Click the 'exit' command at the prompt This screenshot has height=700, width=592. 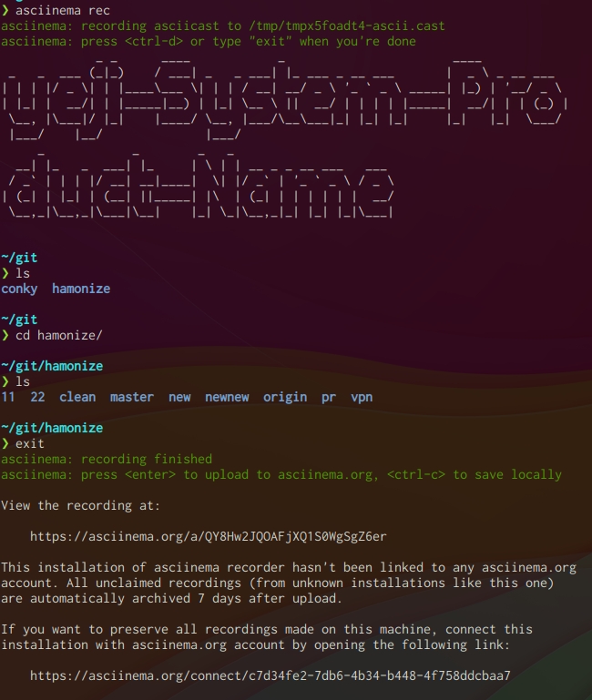[x=30, y=443]
